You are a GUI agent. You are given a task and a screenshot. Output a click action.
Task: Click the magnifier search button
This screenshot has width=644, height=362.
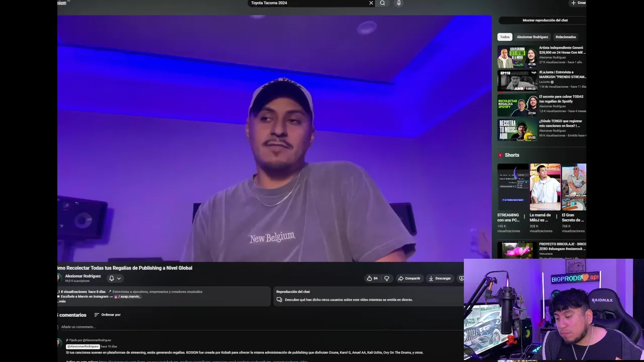pos(382,3)
